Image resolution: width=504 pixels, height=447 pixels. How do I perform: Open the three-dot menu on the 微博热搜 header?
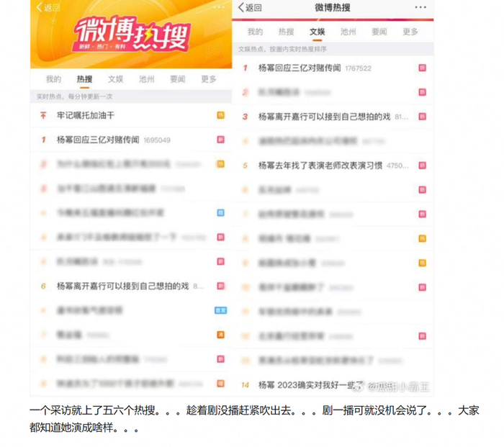[x=420, y=7]
